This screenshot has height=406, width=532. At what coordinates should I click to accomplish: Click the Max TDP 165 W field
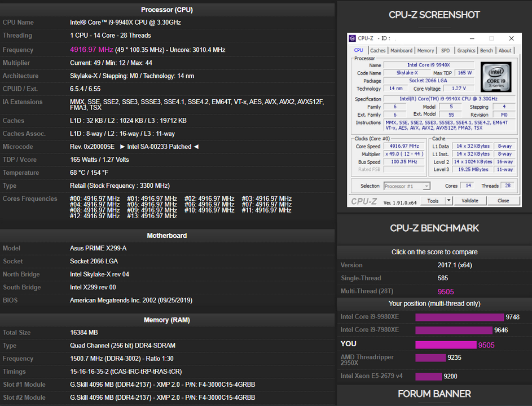[464, 73]
